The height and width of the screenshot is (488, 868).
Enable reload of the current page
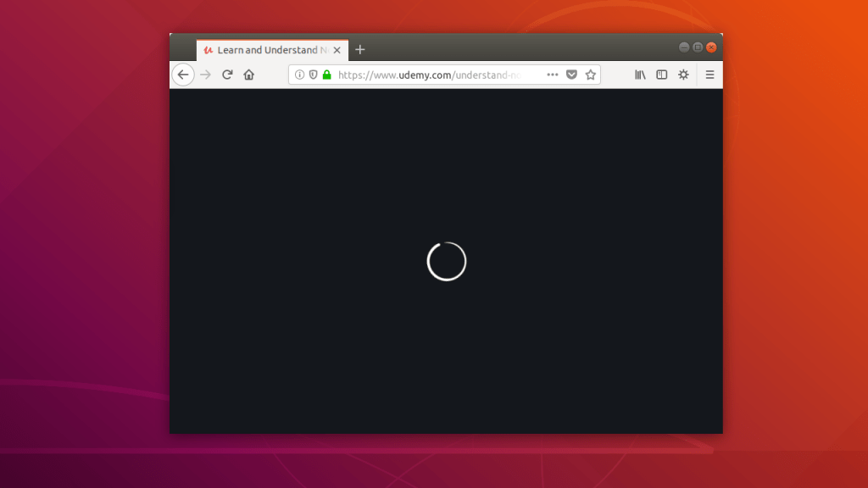pyautogui.click(x=226, y=75)
